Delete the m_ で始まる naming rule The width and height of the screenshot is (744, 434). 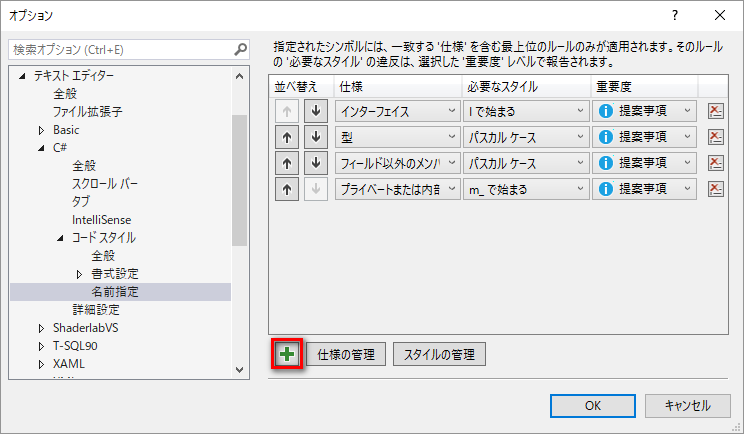(715, 189)
